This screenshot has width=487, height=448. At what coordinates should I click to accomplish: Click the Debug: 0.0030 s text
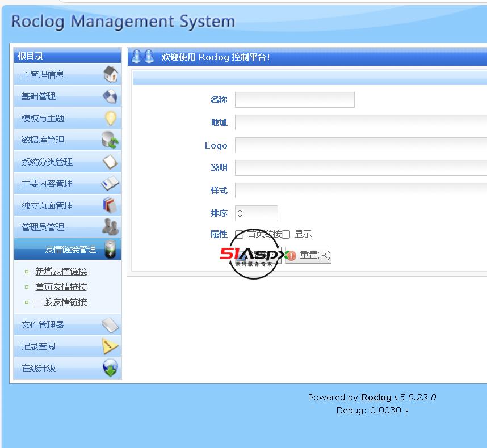372,411
